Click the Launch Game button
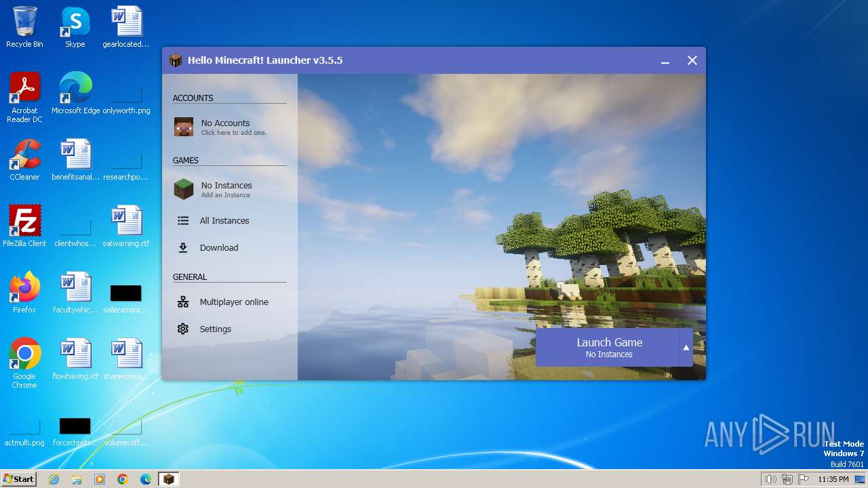The height and width of the screenshot is (488, 868). click(608, 347)
